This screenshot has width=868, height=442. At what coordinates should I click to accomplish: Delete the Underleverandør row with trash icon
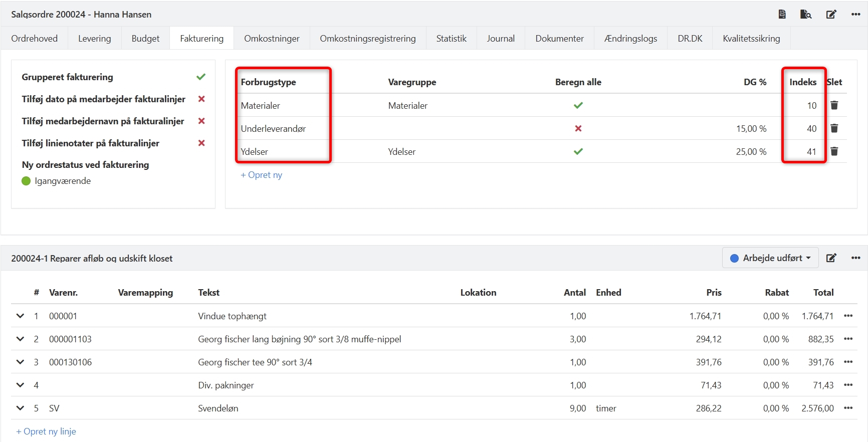[x=834, y=128]
